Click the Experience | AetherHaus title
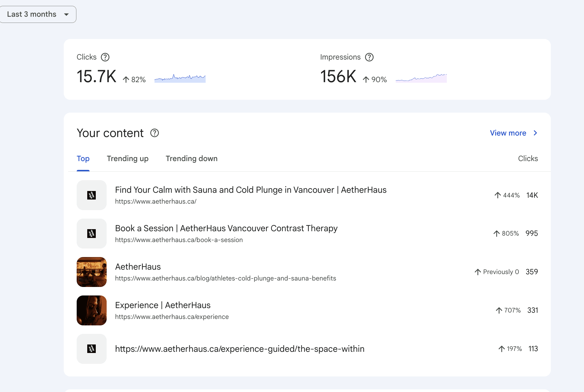 click(x=163, y=305)
